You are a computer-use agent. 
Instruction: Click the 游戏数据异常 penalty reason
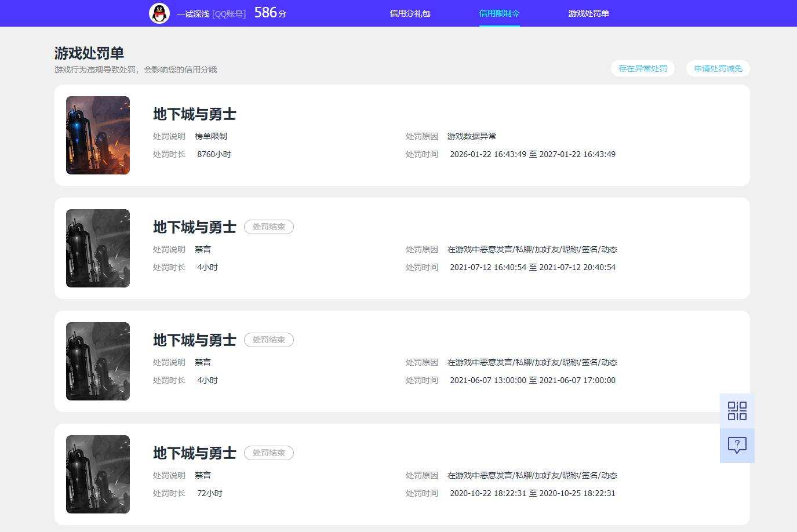pyautogui.click(x=472, y=136)
